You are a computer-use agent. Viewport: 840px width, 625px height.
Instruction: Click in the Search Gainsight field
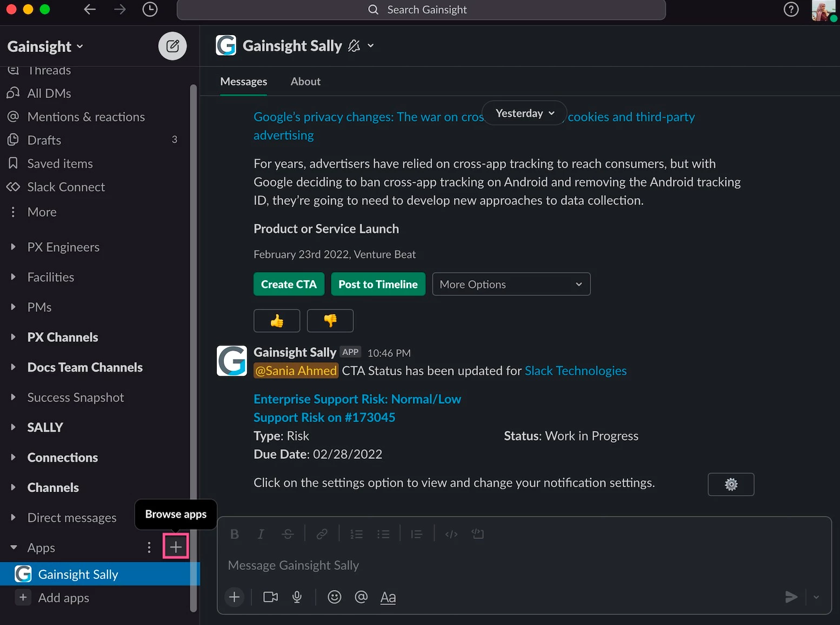[x=421, y=10]
